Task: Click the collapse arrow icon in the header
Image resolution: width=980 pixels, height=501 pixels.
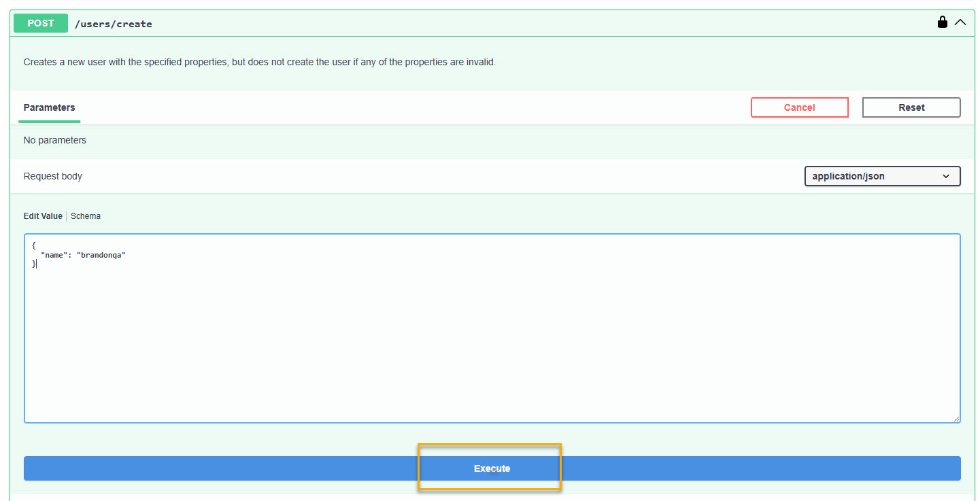Action: click(960, 22)
